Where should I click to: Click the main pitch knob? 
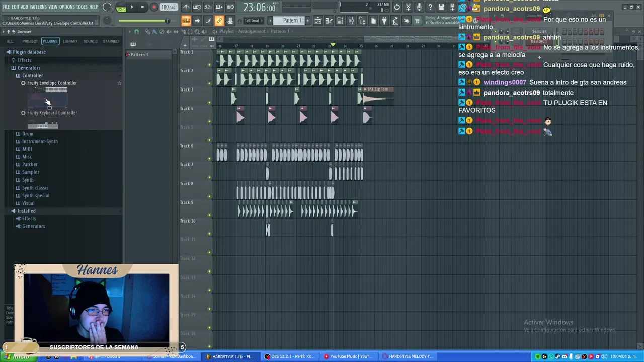coord(107,21)
